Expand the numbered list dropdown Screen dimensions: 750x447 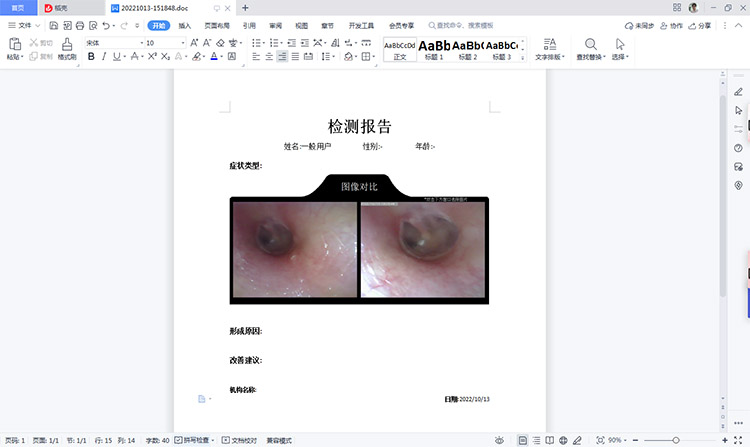[281, 43]
